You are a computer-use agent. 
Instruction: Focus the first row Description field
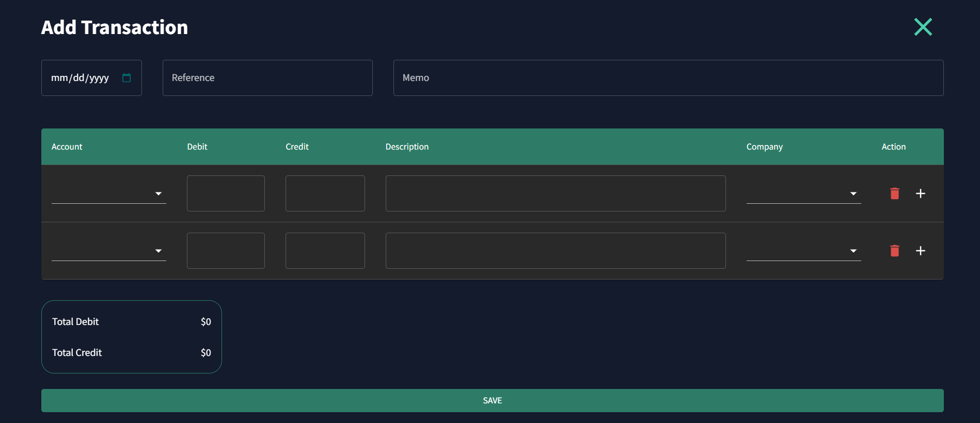tap(555, 193)
